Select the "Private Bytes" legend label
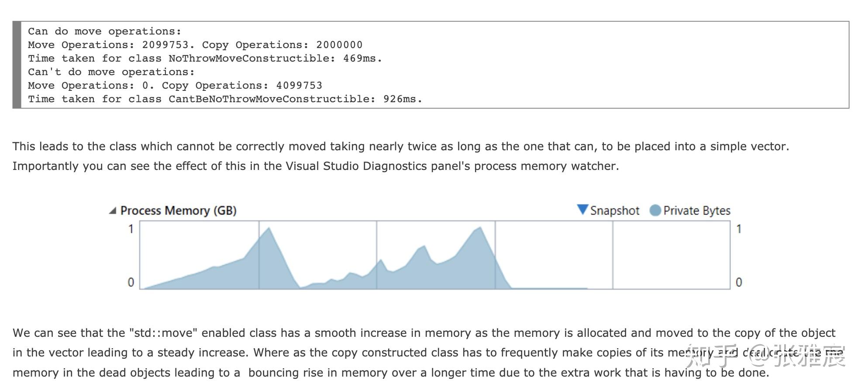Viewport: 868px width, 391px height. (696, 211)
